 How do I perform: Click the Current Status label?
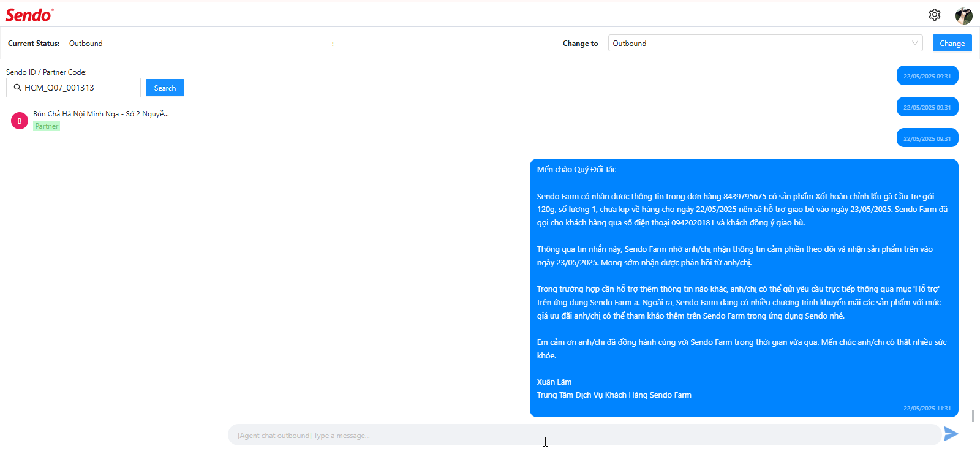(x=34, y=44)
